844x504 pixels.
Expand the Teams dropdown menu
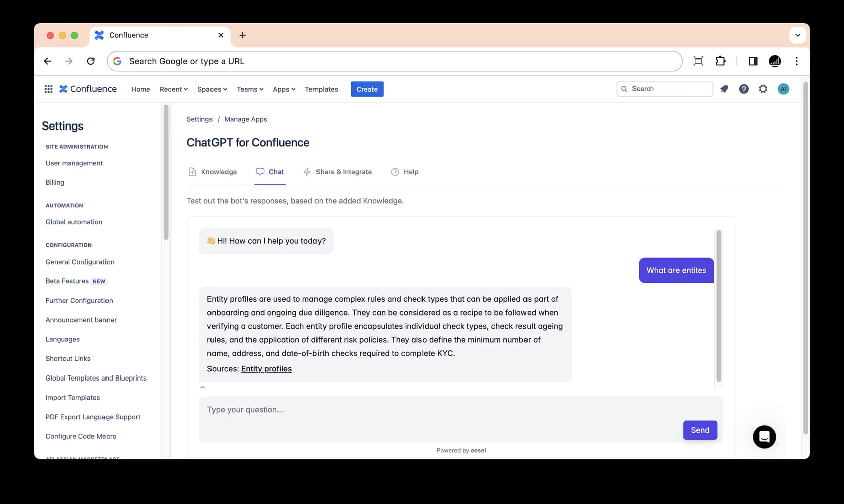pos(250,89)
